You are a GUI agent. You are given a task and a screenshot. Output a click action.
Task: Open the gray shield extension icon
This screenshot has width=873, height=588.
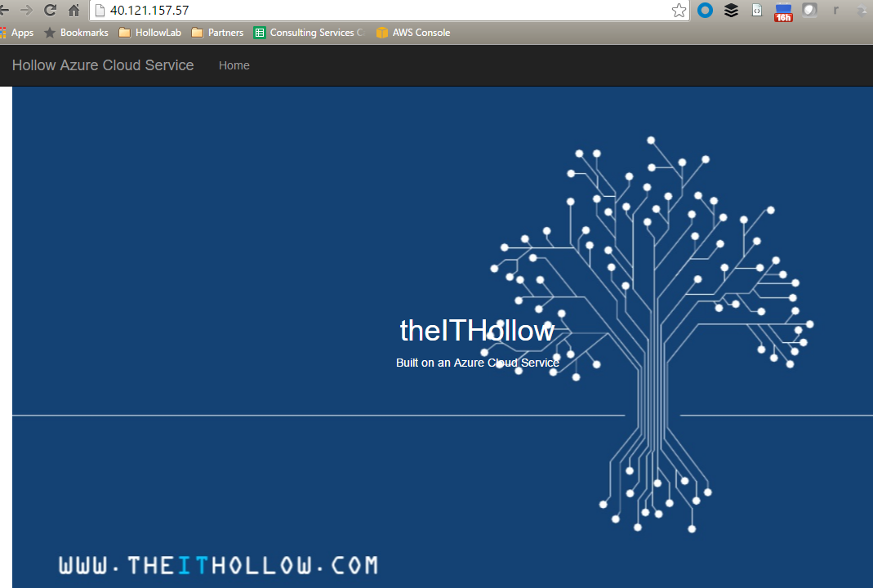pyautogui.click(x=809, y=10)
